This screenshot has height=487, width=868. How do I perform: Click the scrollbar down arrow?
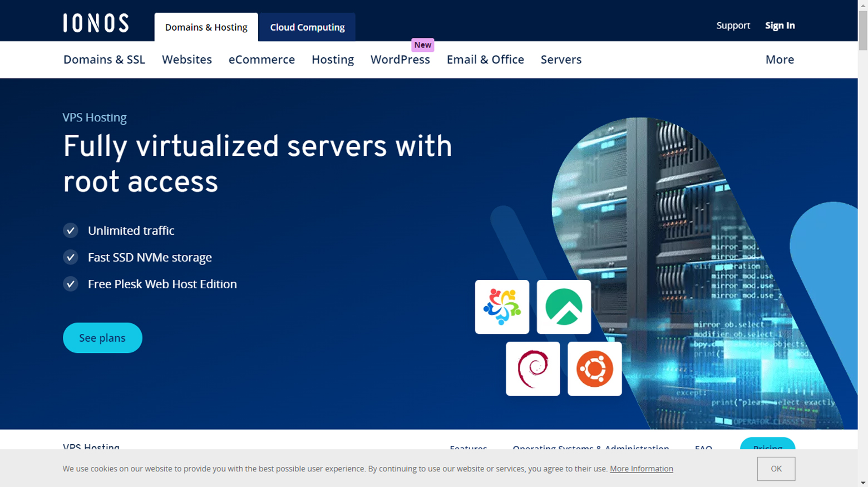(863, 483)
